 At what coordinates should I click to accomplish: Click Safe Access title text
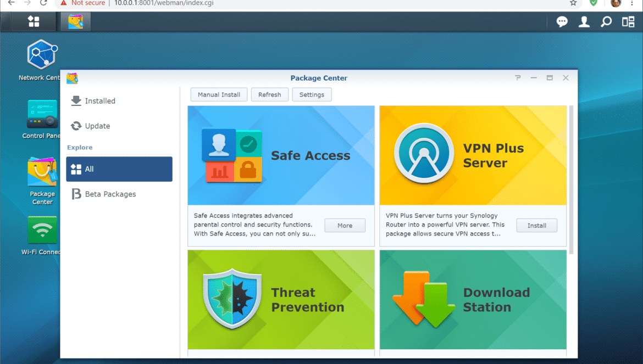click(311, 155)
